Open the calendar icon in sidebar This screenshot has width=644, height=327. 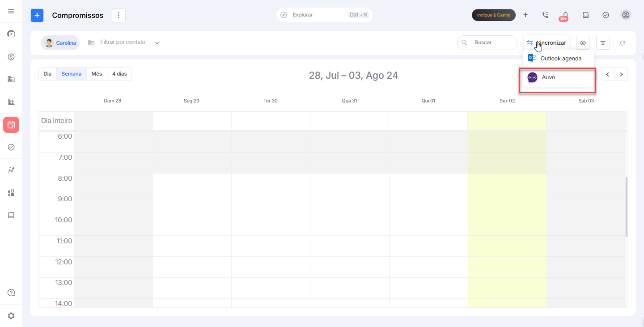11,125
